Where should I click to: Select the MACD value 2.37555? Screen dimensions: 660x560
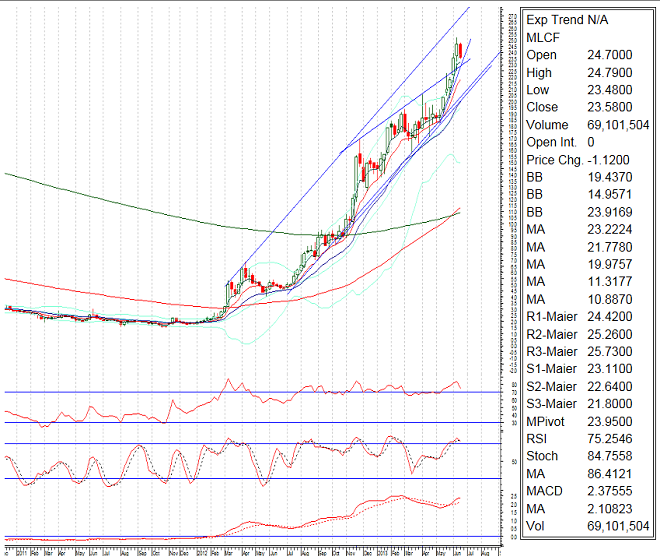[617, 491]
